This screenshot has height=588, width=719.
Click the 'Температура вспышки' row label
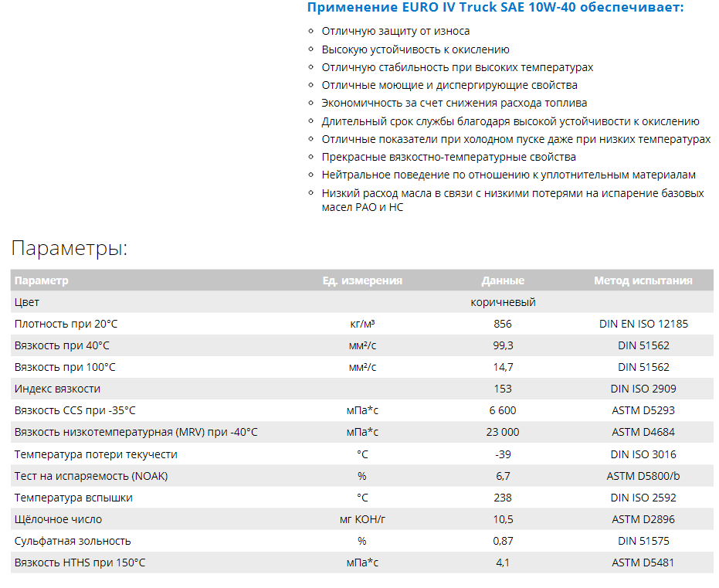[73, 498]
